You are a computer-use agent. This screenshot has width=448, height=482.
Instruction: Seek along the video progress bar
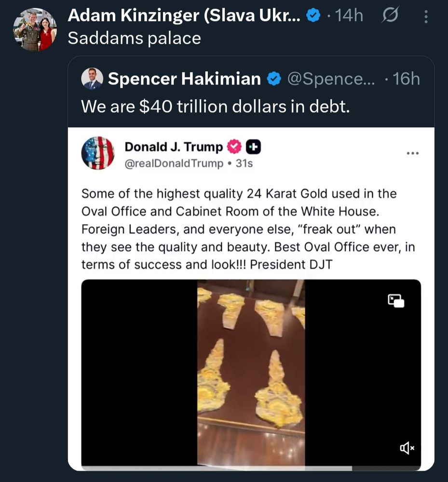coord(251,468)
